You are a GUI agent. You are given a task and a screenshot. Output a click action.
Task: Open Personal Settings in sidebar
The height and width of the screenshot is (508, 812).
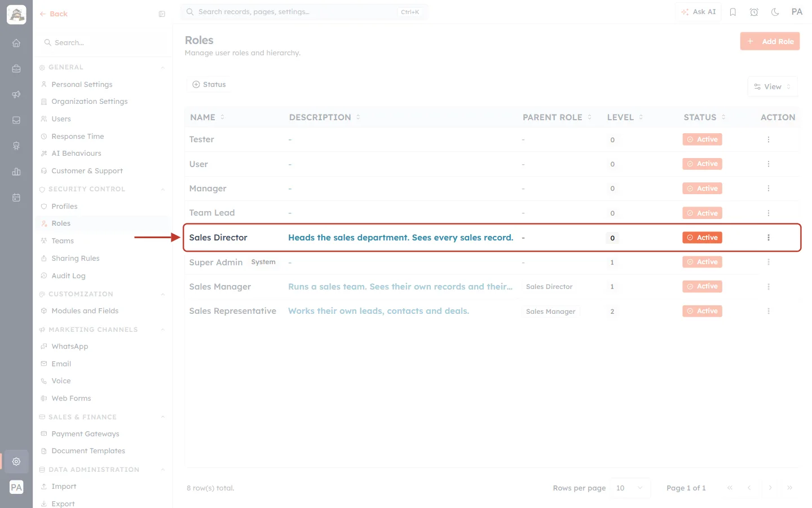click(x=82, y=85)
